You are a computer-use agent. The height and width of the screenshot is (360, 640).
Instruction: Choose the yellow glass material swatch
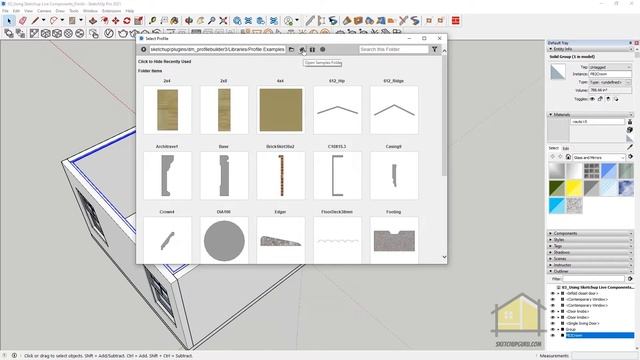tap(574, 188)
